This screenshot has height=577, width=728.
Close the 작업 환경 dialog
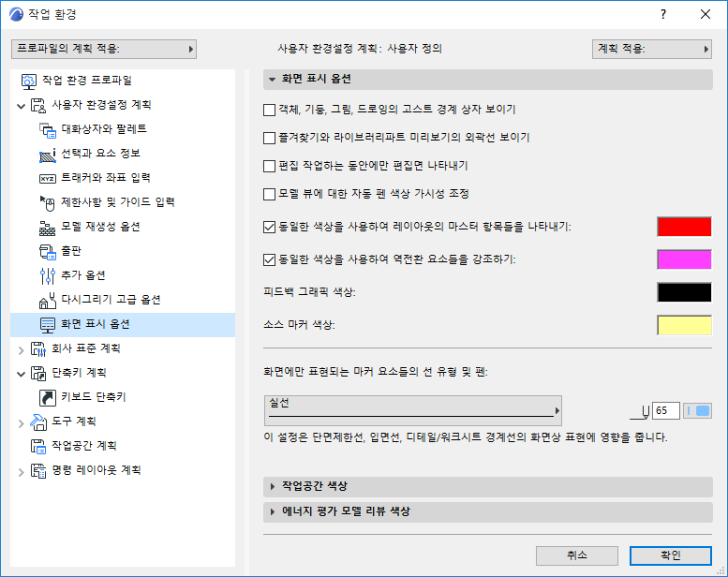[706, 14]
